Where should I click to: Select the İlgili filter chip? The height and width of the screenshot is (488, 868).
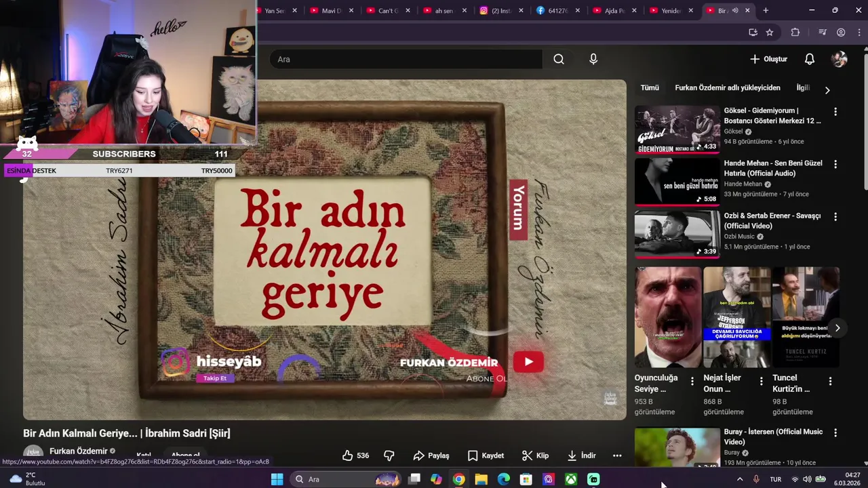[x=803, y=87]
